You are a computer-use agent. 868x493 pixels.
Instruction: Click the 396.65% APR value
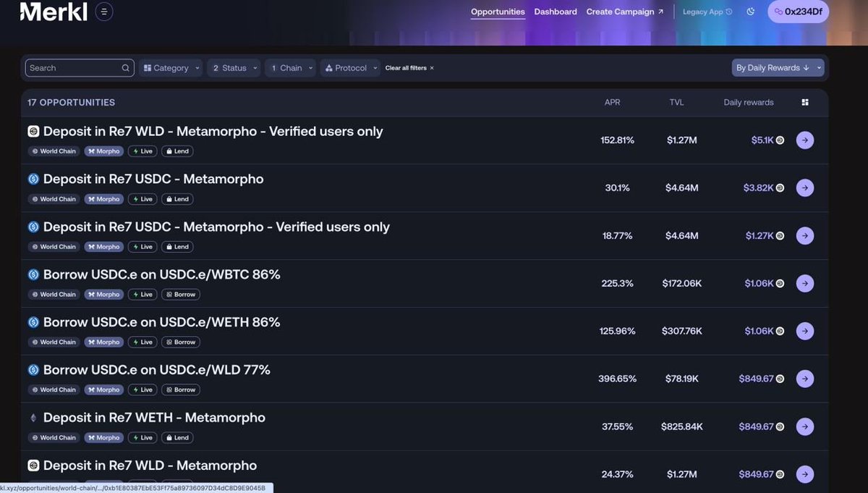pyautogui.click(x=617, y=379)
